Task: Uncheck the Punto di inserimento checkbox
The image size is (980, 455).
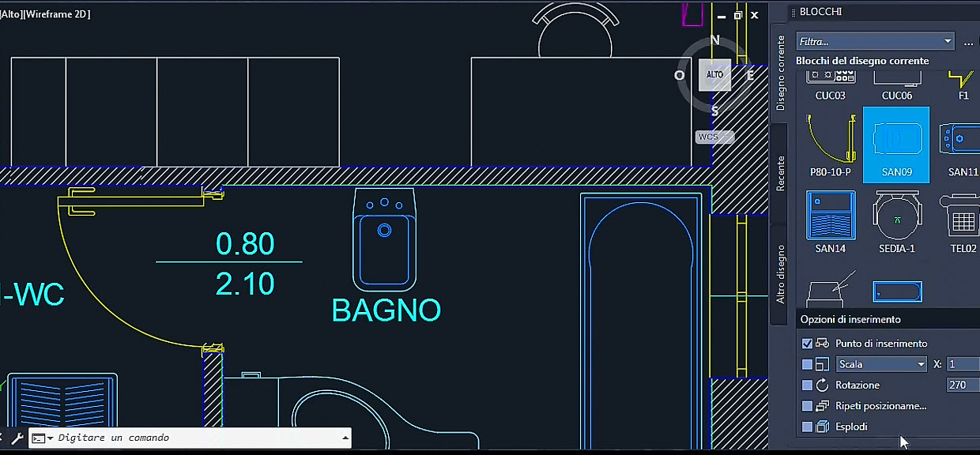Action: (x=807, y=344)
